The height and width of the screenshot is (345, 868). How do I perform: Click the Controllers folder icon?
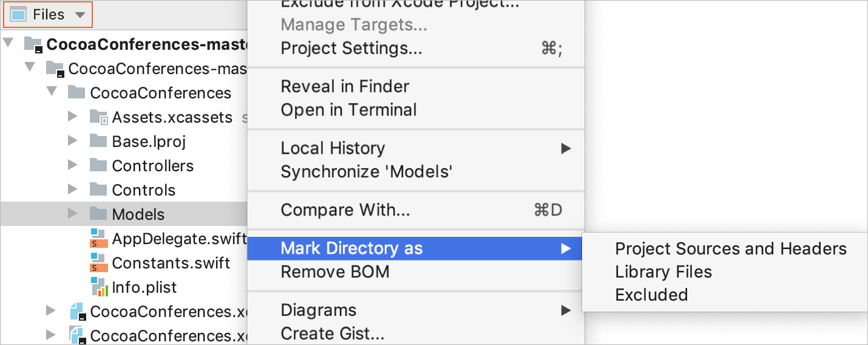coord(98,165)
